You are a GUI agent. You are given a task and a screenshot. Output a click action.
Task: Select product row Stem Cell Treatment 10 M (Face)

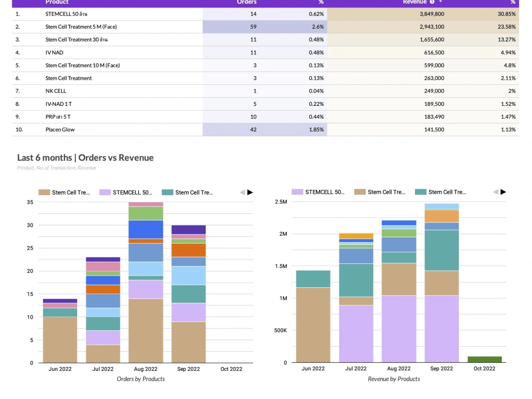[x=265, y=65]
